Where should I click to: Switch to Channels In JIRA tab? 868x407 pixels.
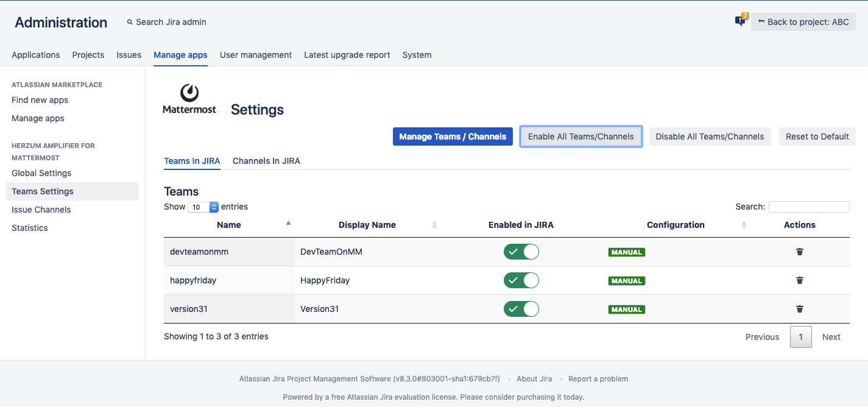266,161
